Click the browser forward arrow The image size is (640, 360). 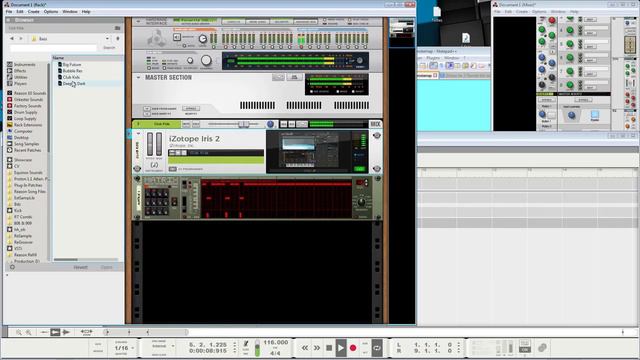(21, 38)
